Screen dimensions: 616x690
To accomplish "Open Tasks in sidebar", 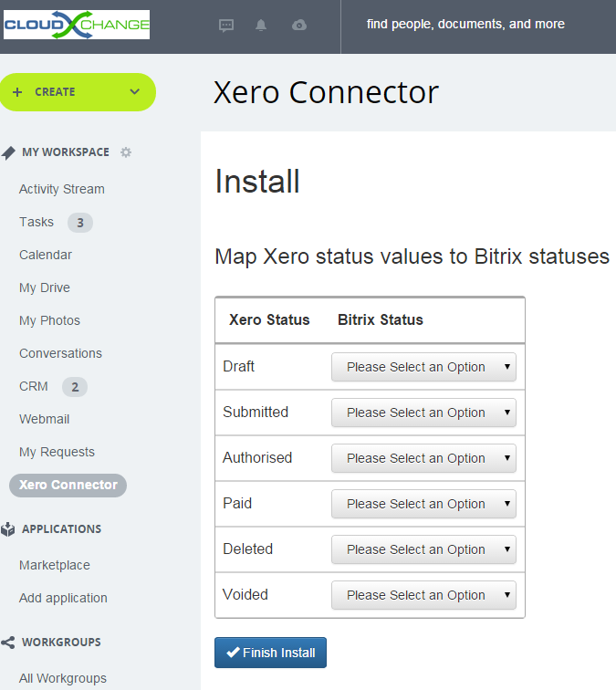I will click(x=37, y=222).
